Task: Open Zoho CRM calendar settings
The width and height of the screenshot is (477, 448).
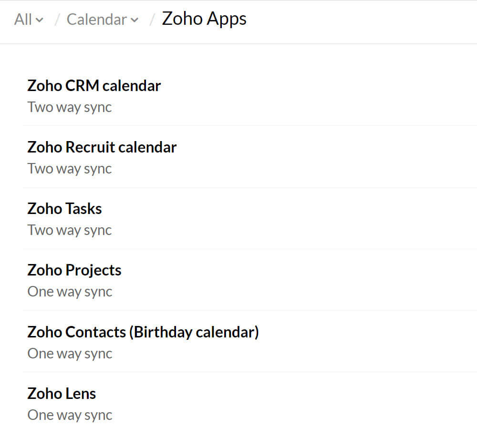Action: pyautogui.click(x=94, y=86)
